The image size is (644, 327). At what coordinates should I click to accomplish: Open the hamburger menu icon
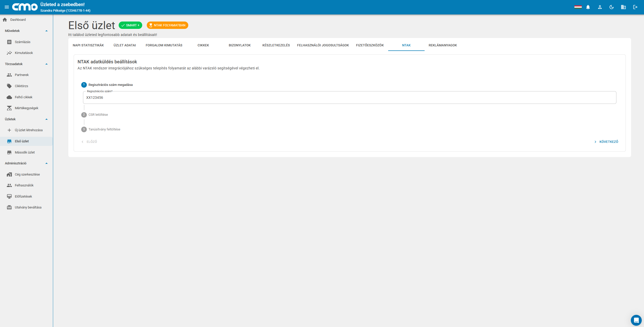(x=7, y=7)
